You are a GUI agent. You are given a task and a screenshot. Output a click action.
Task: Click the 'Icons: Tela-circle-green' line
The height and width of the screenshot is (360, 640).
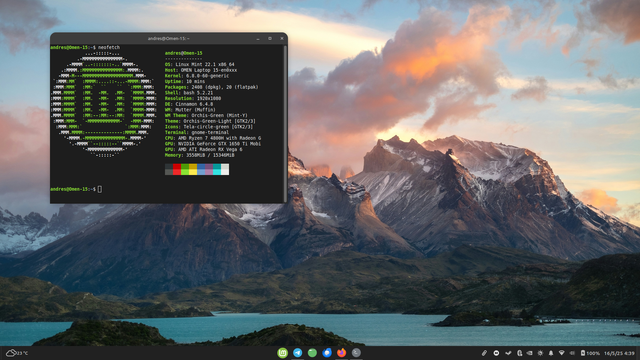209,127
